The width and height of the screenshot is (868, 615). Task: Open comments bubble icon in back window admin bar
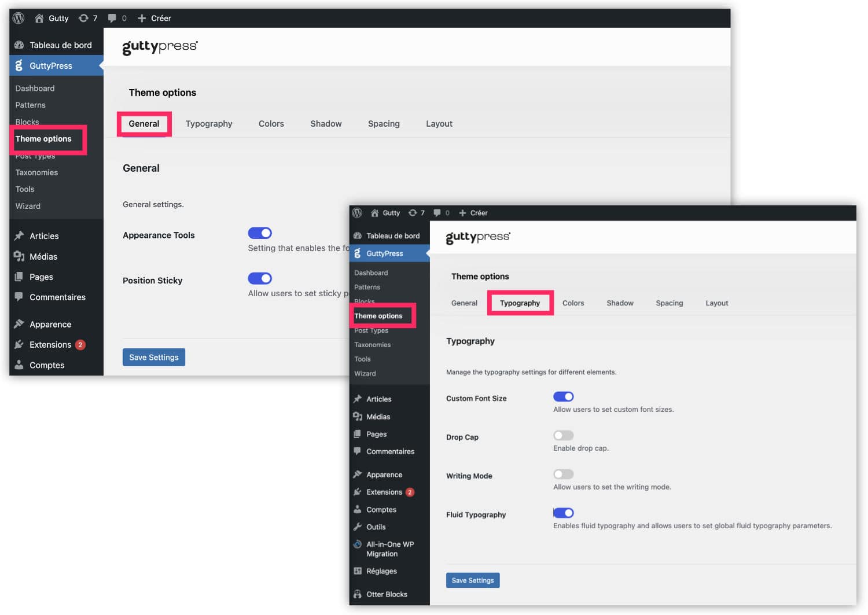coord(112,19)
